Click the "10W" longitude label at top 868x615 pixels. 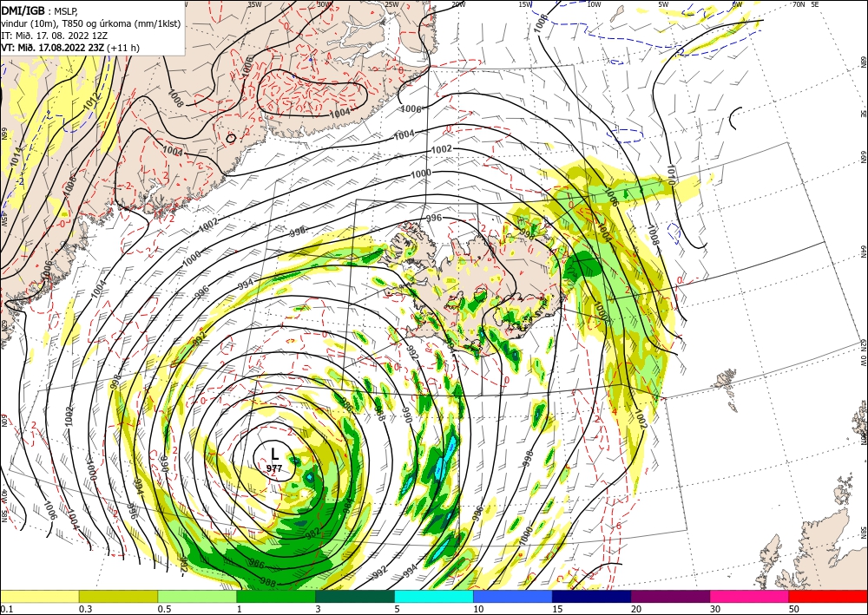point(594,4)
